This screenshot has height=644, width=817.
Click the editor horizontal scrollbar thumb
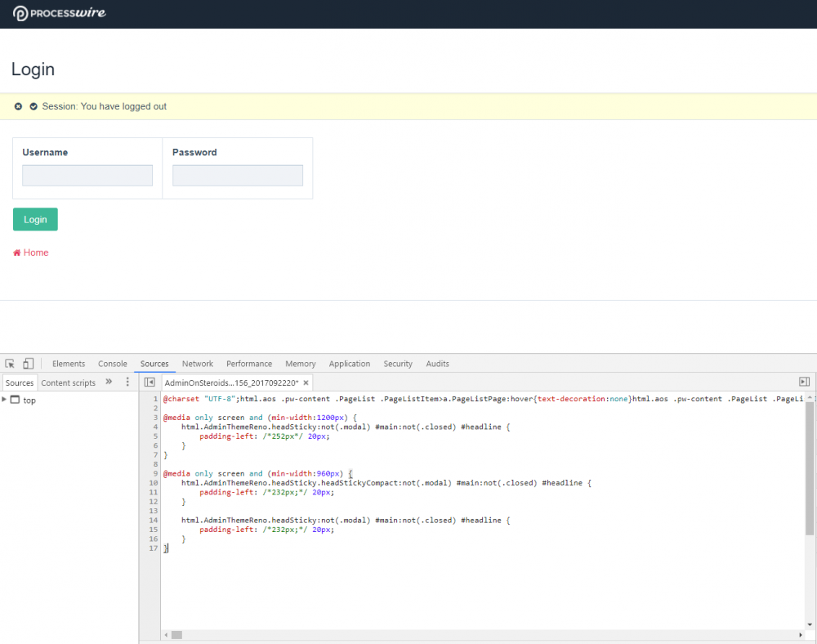coord(176,634)
